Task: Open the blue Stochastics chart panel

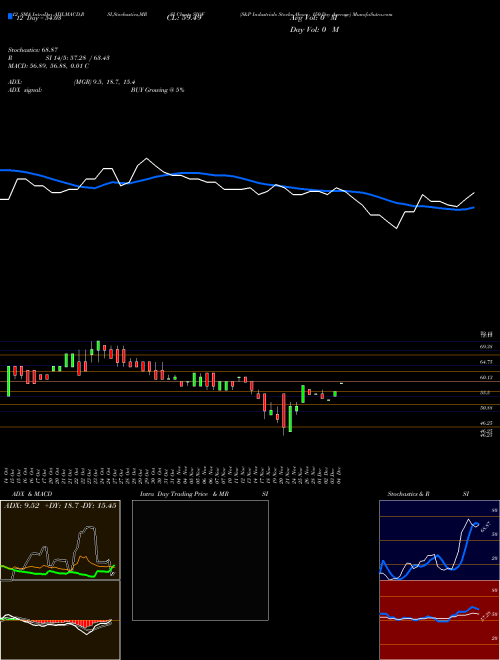Action: [x=439, y=540]
